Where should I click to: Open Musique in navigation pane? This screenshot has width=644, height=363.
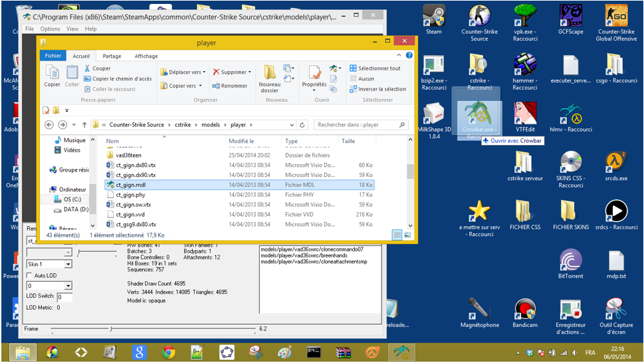[70, 140]
